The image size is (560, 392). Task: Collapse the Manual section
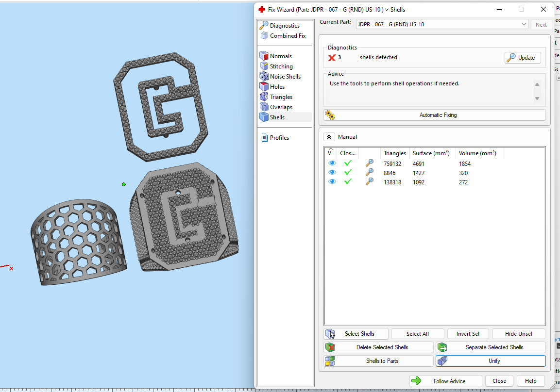329,137
